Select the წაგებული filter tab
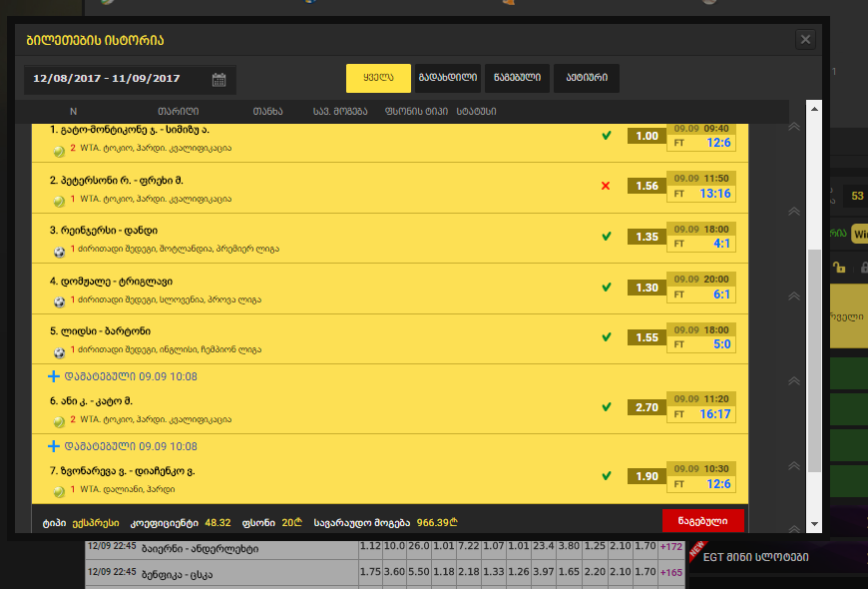Image resolution: width=868 pixels, height=589 pixels. [x=517, y=78]
